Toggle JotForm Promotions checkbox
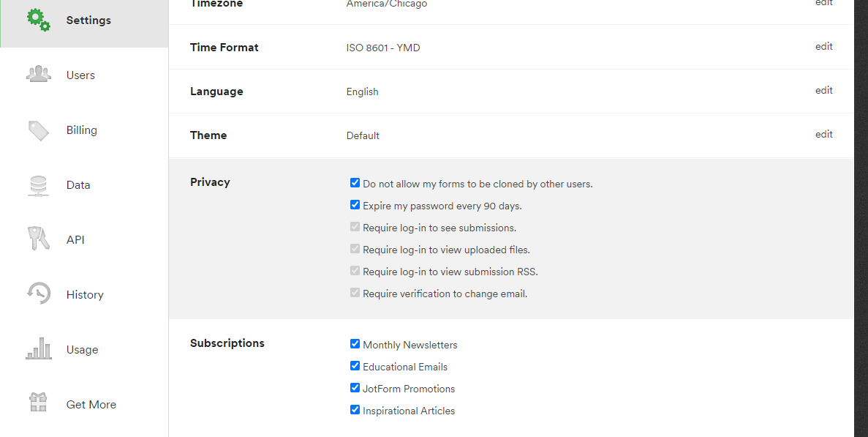 355,388
